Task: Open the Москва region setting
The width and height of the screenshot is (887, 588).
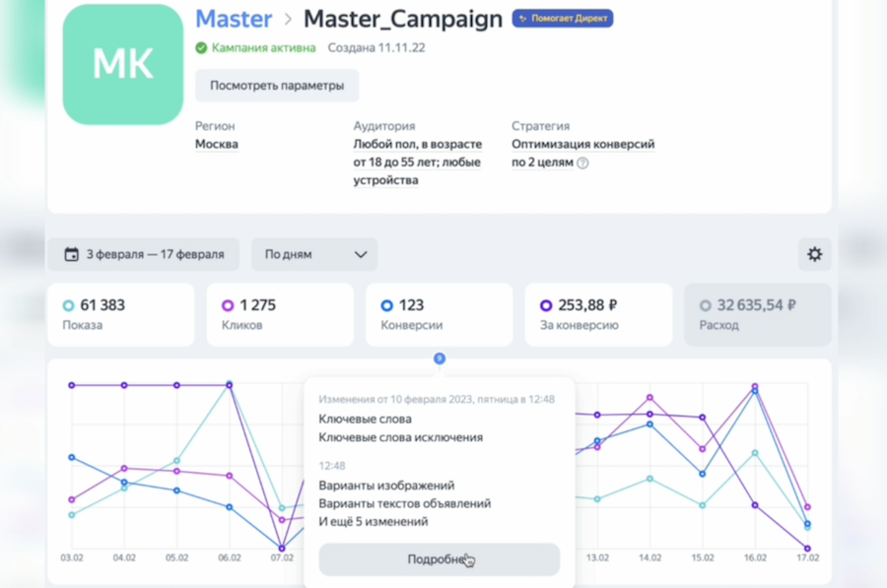Action: coord(216,145)
